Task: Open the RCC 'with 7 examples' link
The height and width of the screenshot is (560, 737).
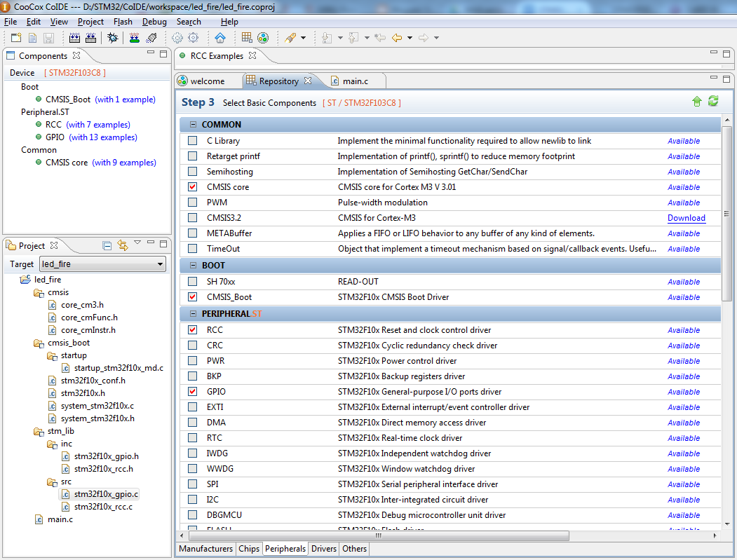Action: coord(98,125)
